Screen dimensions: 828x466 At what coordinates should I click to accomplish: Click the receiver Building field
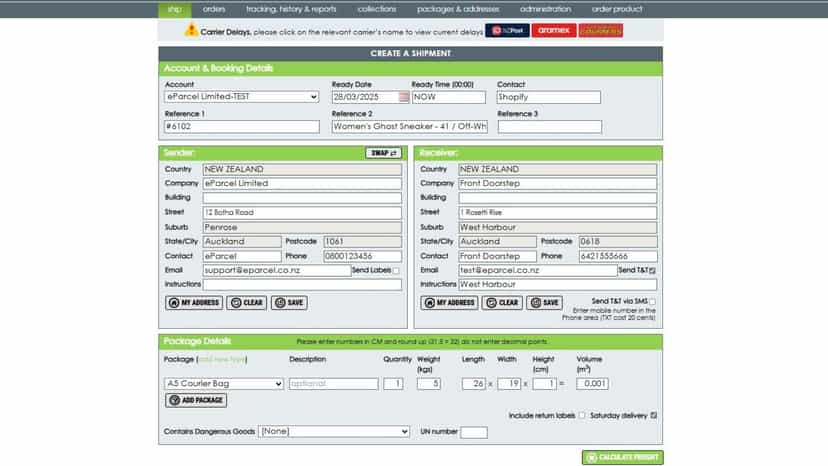tap(558, 198)
